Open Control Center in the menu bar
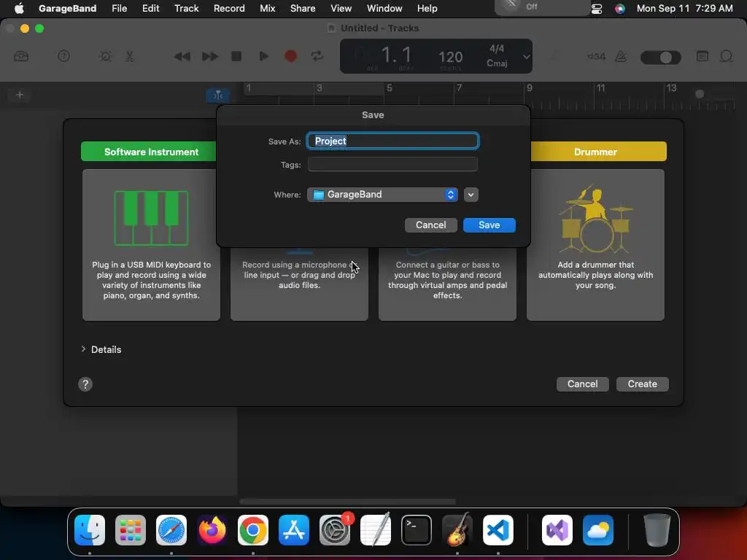The width and height of the screenshot is (747, 560). pyautogui.click(x=597, y=9)
